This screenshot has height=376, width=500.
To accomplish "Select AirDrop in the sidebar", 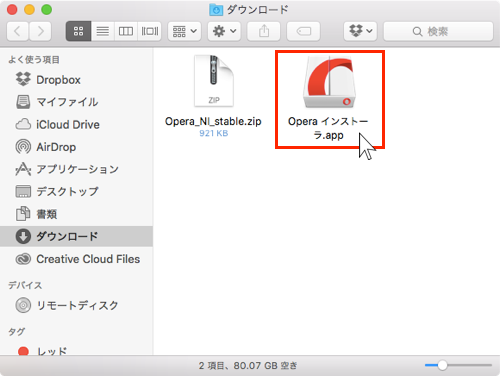I will 76,147.
